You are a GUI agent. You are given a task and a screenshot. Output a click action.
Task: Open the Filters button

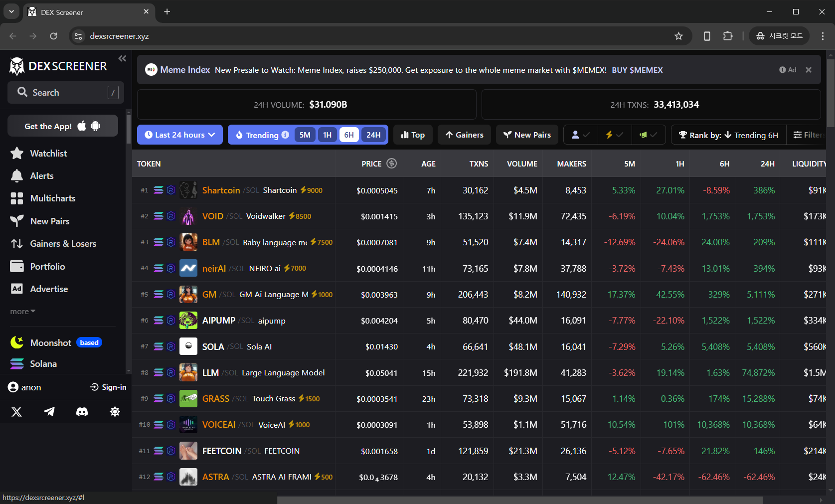(807, 135)
